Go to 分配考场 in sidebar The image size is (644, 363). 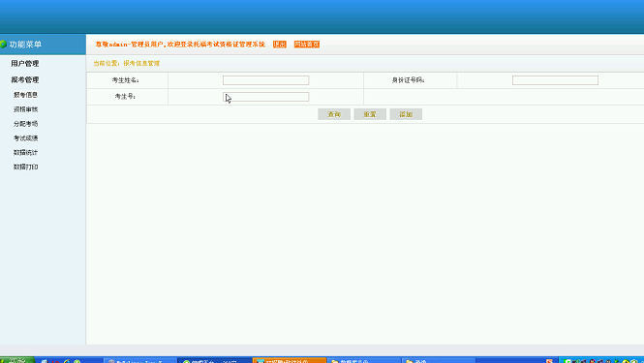tap(25, 124)
